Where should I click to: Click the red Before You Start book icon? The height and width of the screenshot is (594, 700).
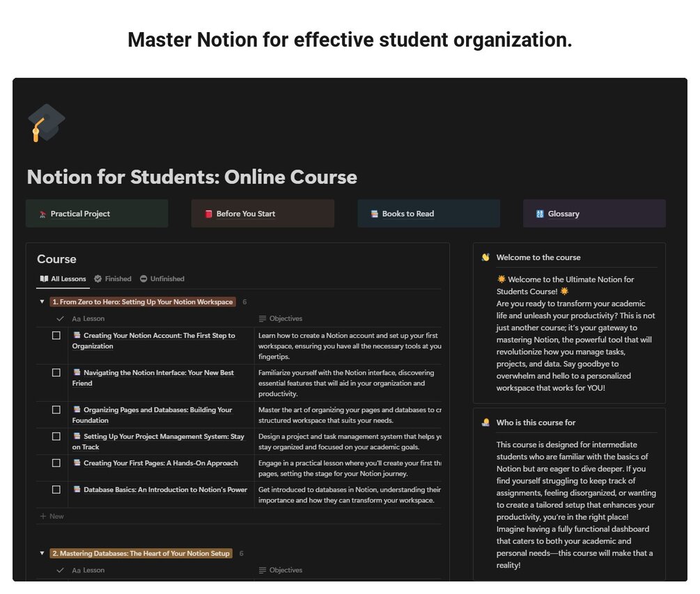pyautogui.click(x=208, y=214)
